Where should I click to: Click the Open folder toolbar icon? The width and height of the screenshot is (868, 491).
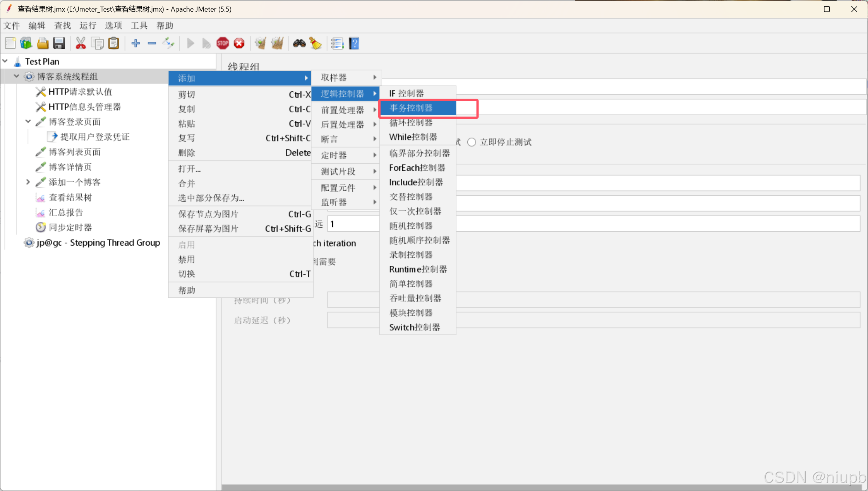(x=43, y=43)
